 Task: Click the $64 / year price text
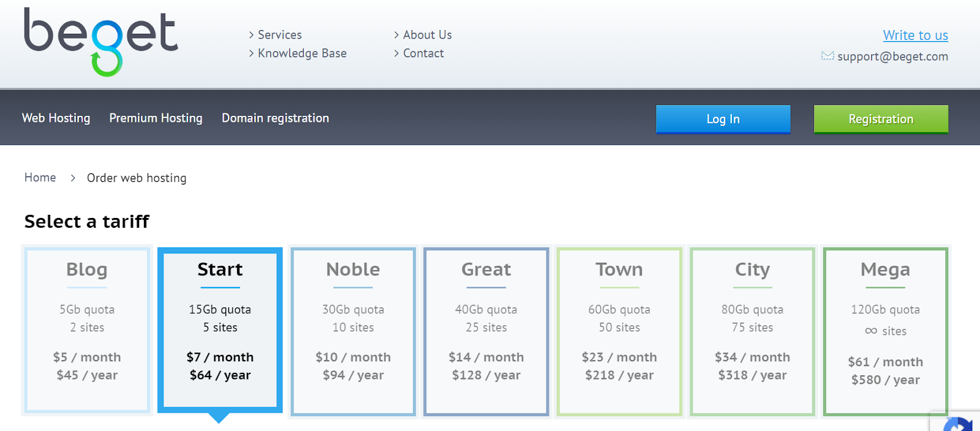[220, 375]
